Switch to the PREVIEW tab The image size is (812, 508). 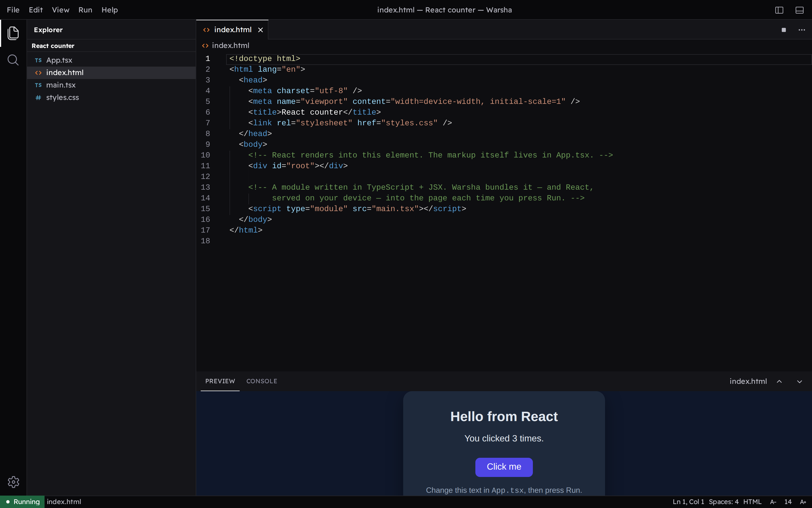(220, 381)
